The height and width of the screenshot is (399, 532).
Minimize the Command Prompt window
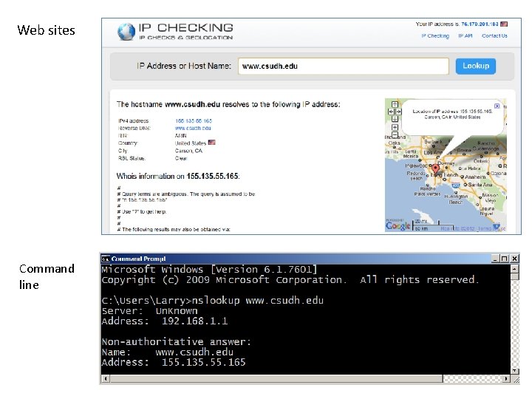pyautogui.click(x=495, y=259)
